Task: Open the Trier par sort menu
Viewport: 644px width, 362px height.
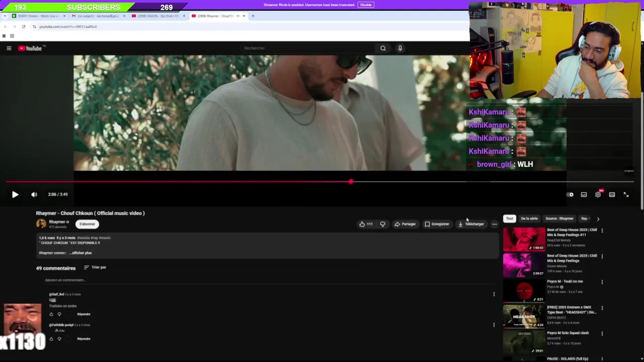Action: [x=95, y=267]
